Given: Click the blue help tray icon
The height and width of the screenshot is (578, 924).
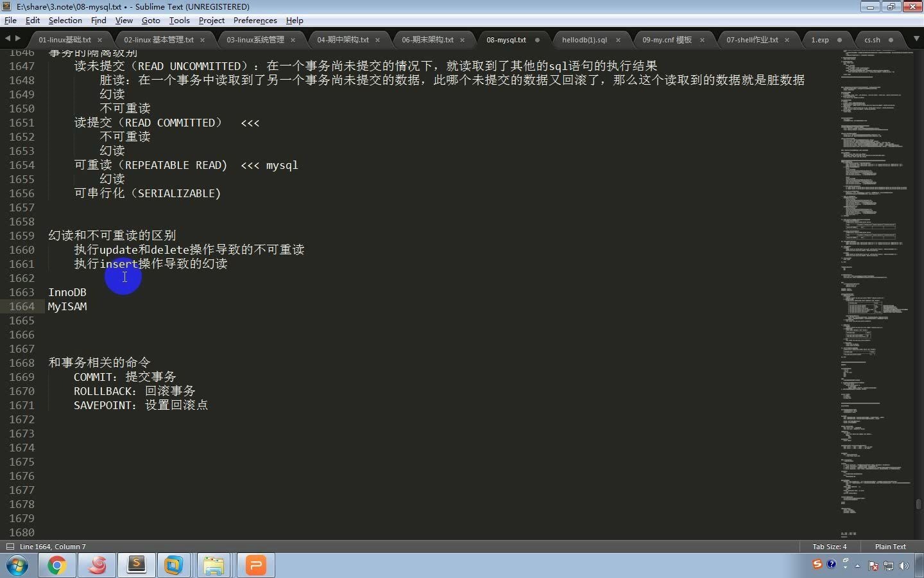Looking at the screenshot, I should pyautogui.click(x=832, y=564).
